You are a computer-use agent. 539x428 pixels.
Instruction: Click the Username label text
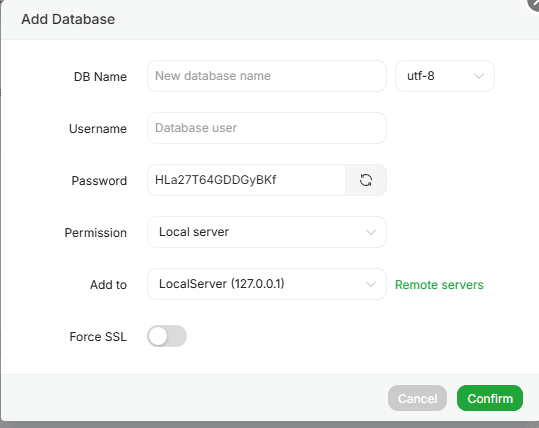[98, 129]
